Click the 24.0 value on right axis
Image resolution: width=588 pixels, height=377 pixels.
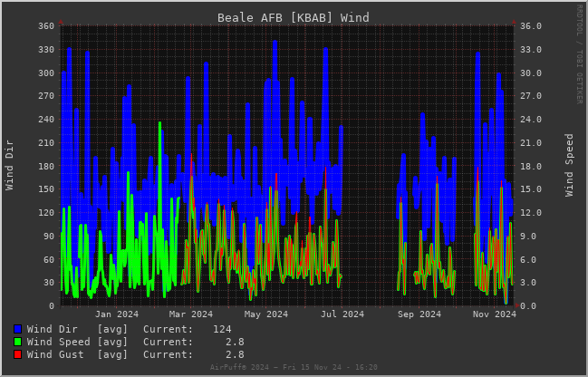[x=531, y=120]
